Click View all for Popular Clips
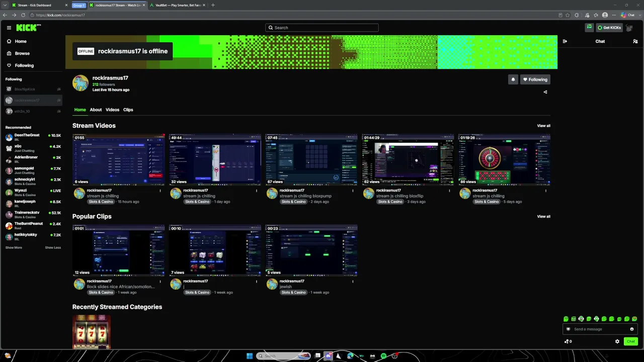Viewport: 644px width, 362px height. point(543,216)
